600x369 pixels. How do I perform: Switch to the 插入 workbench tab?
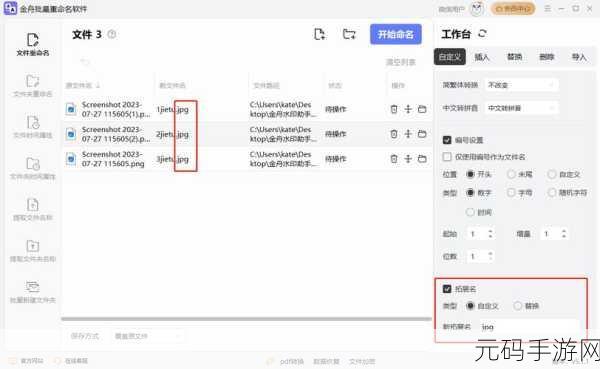(x=482, y=57)
